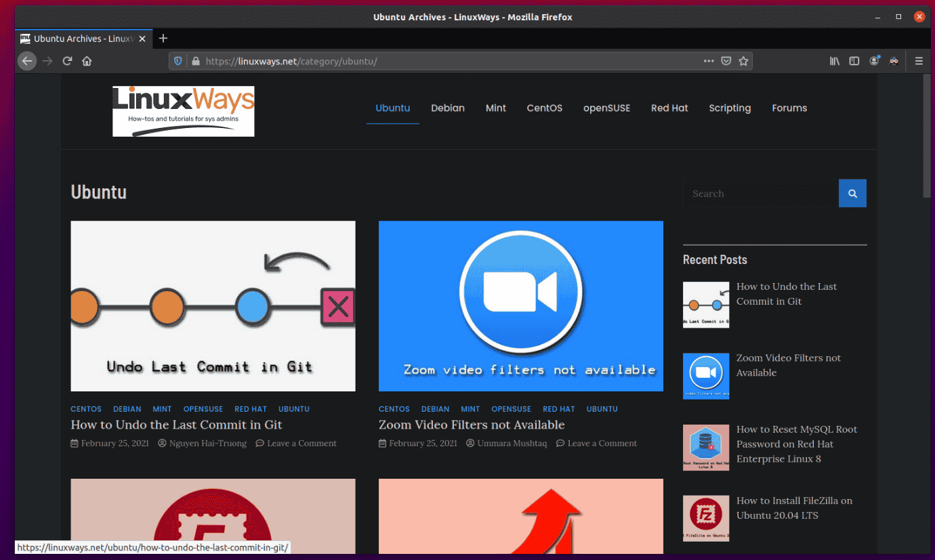Open the openSUSE navigation menu item

pos(607,108)
